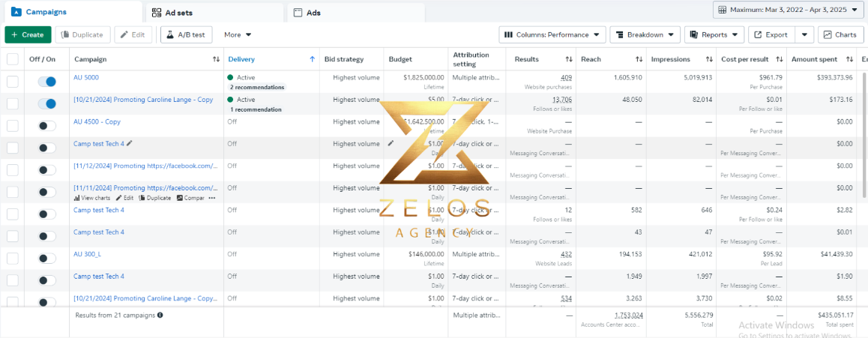The image size is (868, 338).
Task: Switch to the Ad sets tab
Action: pos(215,12)
